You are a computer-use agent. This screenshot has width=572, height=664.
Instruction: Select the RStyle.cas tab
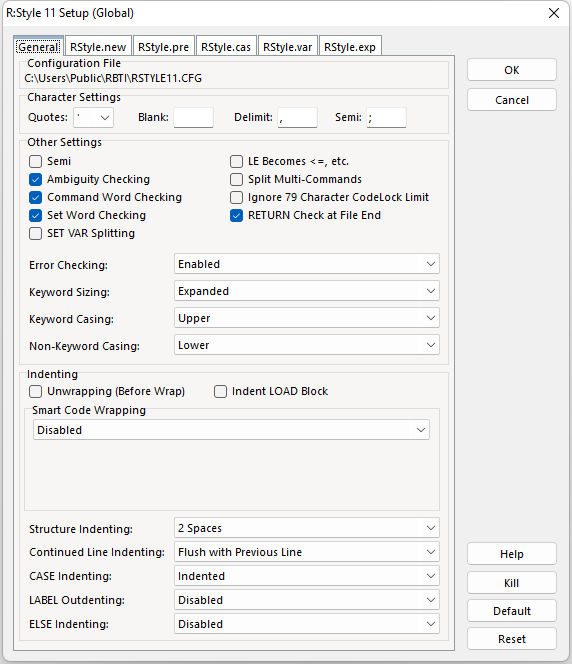226,47
